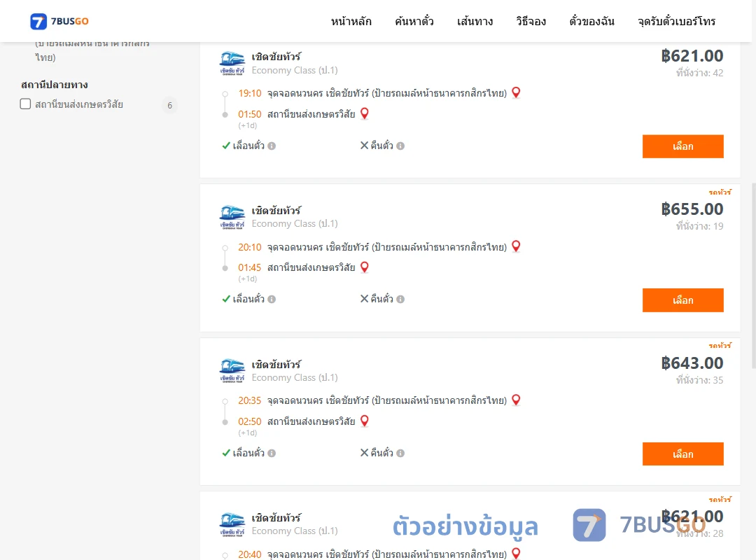Go to หน้าหลัก in the navigation
756x560 pixels.
(x=351, y=21)
